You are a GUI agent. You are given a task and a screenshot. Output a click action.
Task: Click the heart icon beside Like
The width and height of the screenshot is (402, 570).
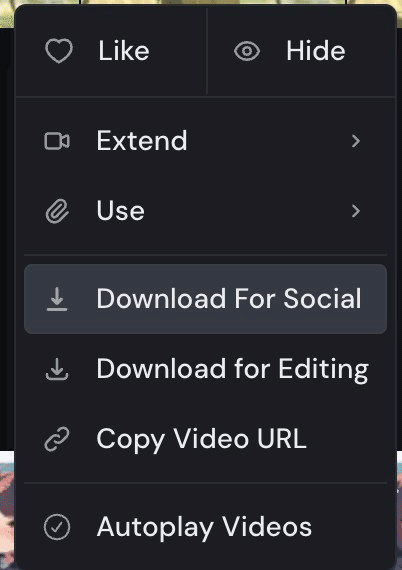pyautogui.click(x=59, y=51)
